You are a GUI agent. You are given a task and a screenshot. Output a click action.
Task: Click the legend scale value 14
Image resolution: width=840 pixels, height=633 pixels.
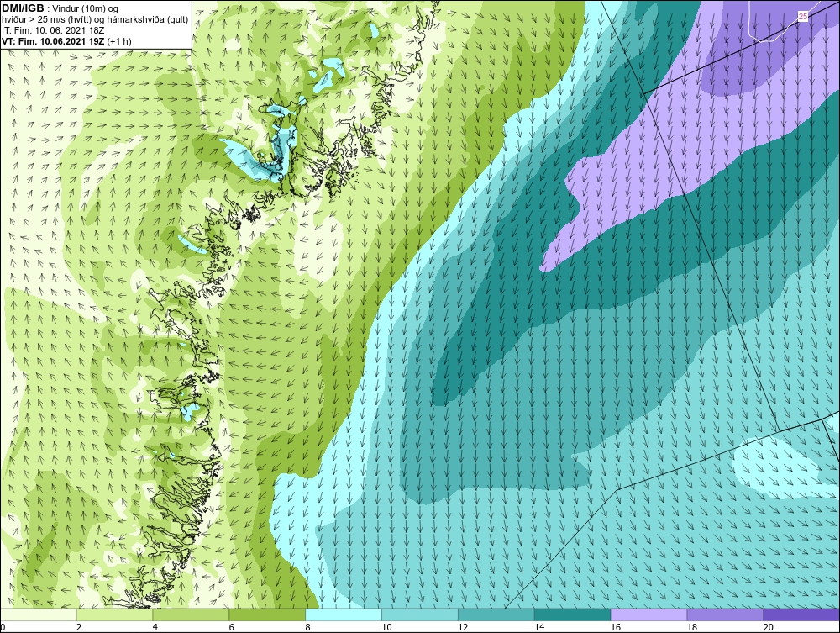[539, 627]
